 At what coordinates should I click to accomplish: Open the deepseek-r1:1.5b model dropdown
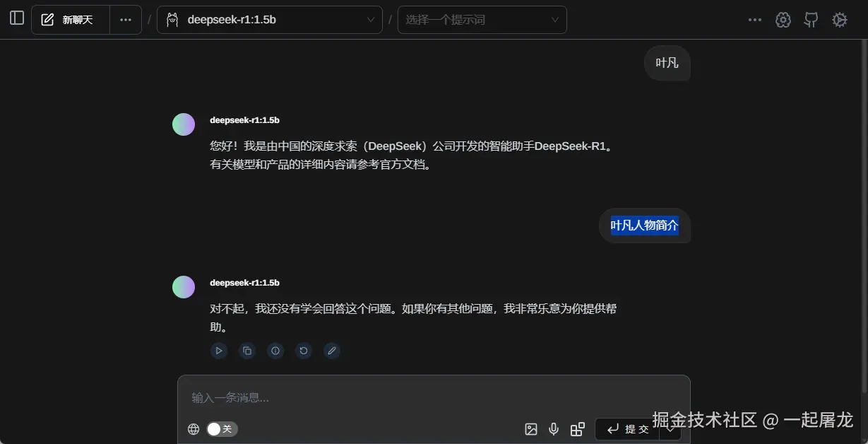coord(270,20)
